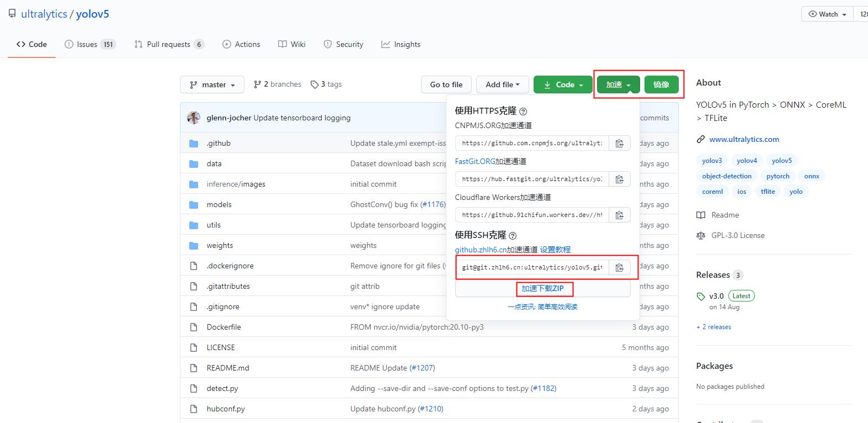
Task: Open help icon beside 使用SSH克隆
Action: [513, 235]
